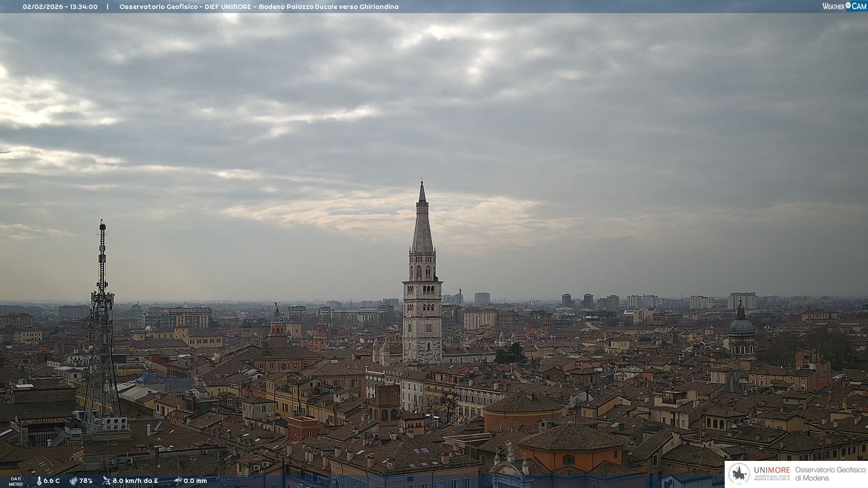Click the 0.0 mm rainfall value
This screenshot has width=868, height=488.
coord(195,481)
